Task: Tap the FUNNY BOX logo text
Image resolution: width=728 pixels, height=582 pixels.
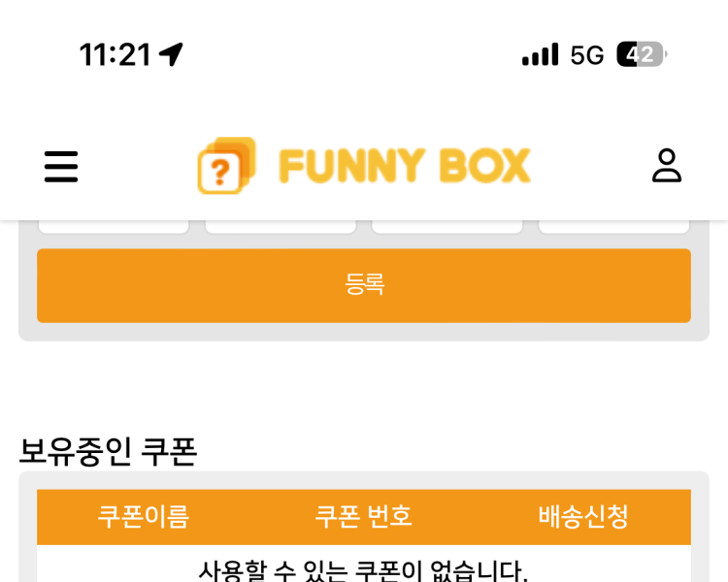Action: pyautogui.click(x=404, y=166)
